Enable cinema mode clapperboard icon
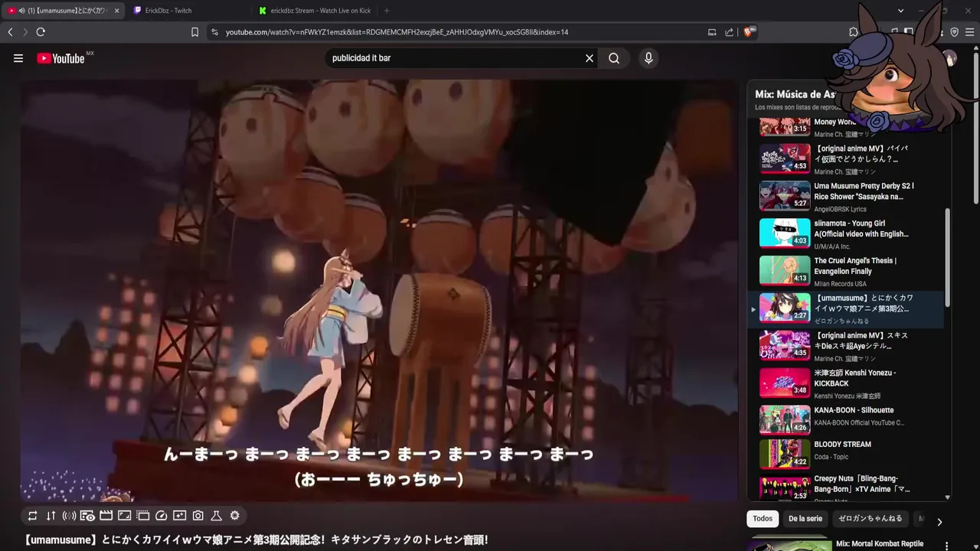This screenshot has width=980, height=551. pos(106,516)
